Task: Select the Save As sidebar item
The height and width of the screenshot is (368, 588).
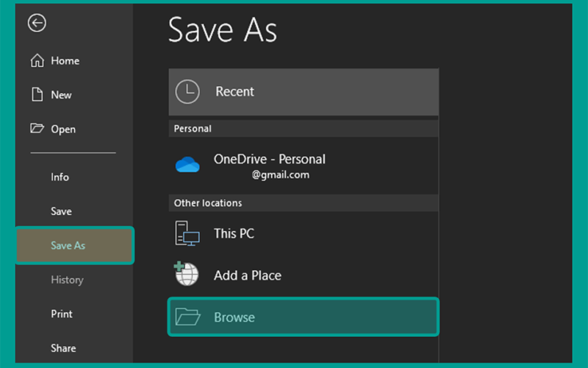Action: tap(75, 245)
